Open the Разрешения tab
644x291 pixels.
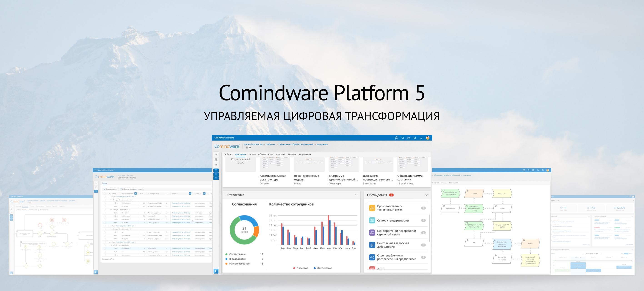click(305, 154)
